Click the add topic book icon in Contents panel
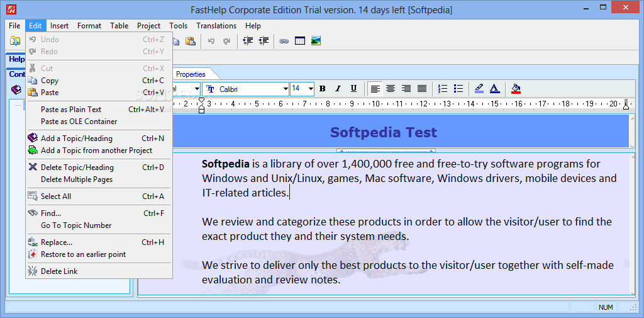644x318 pixels. point(16,89)
